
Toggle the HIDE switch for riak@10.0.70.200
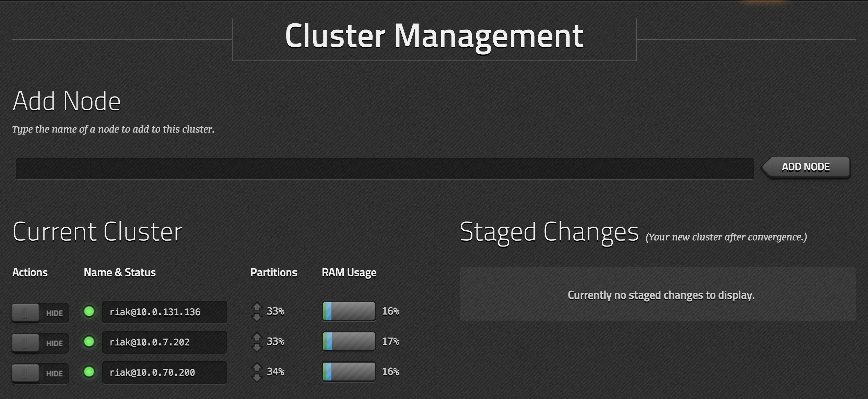40,373
